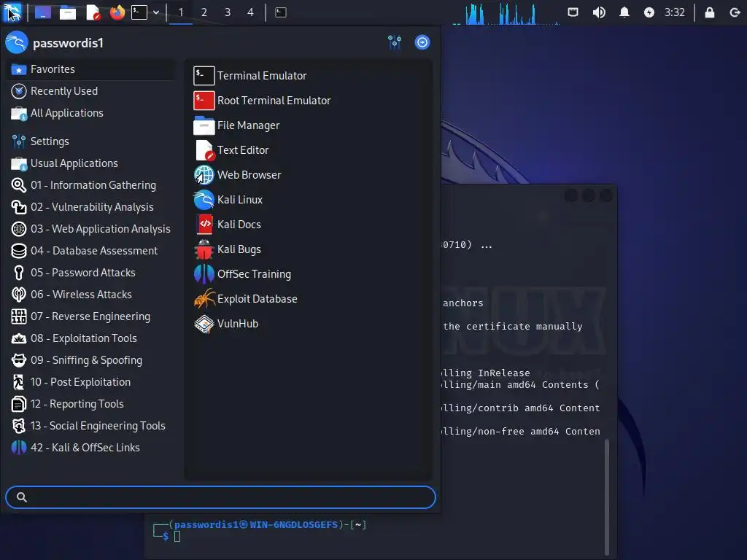Open Kali Docs entry
The height and width of the screenshot is (560, 747).
[309, 225]
